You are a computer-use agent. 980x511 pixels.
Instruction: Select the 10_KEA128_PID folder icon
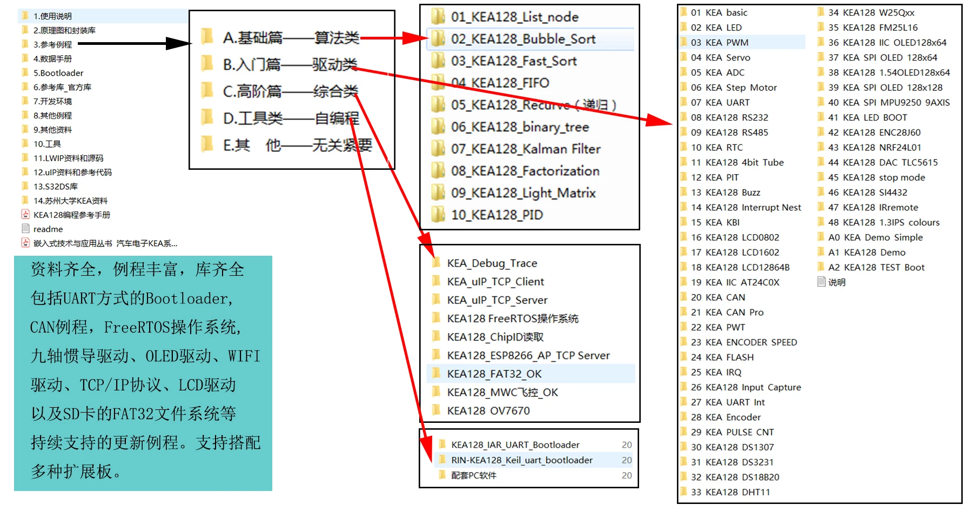(438, 215)
